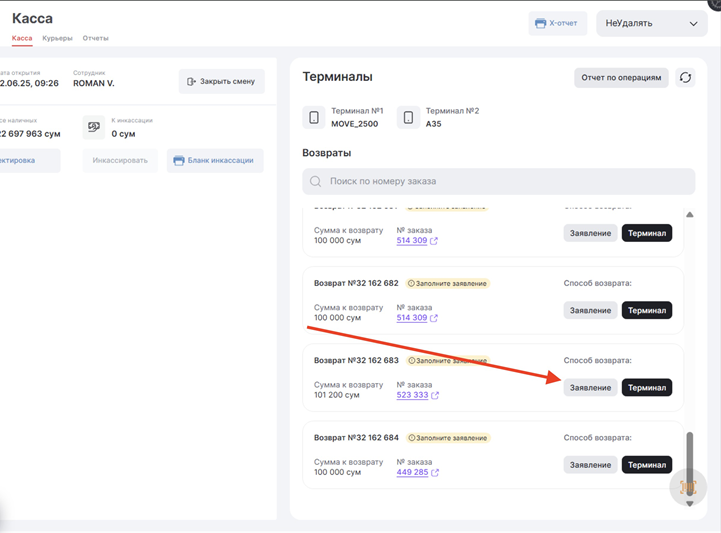This screenshot has width=721, height=533.
Task: Open external link icon next to order 523 333
Action: [435, 395]
